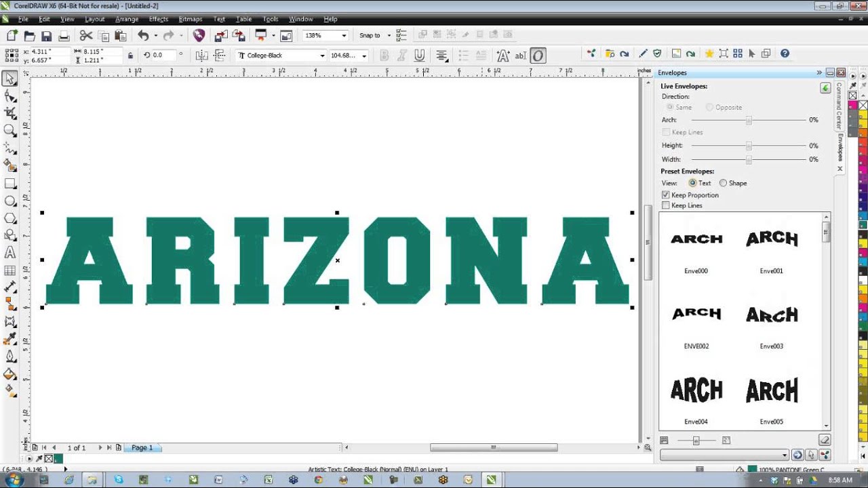Open the Tools menu
Viewport: 868px width, 488px height.
(270, 19)
